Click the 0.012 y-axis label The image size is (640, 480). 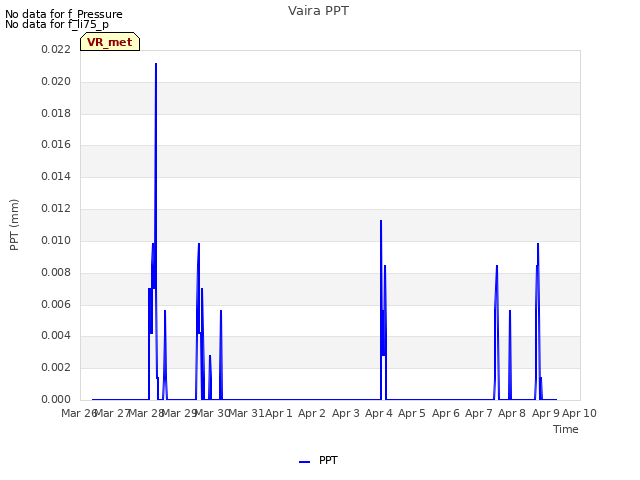coord(56,209)
